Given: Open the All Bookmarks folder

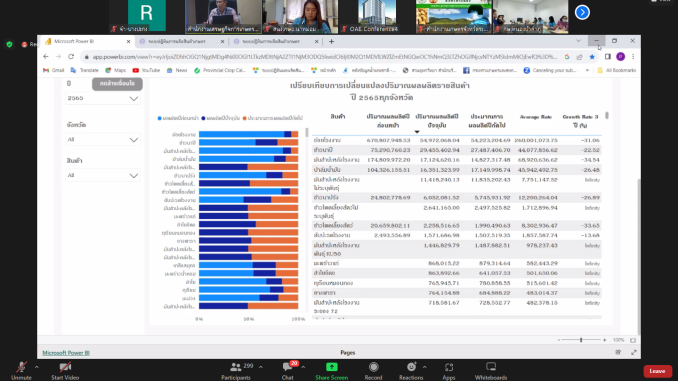Looking at the screenshot, I should pyautogui.click(x=617, y=70).
